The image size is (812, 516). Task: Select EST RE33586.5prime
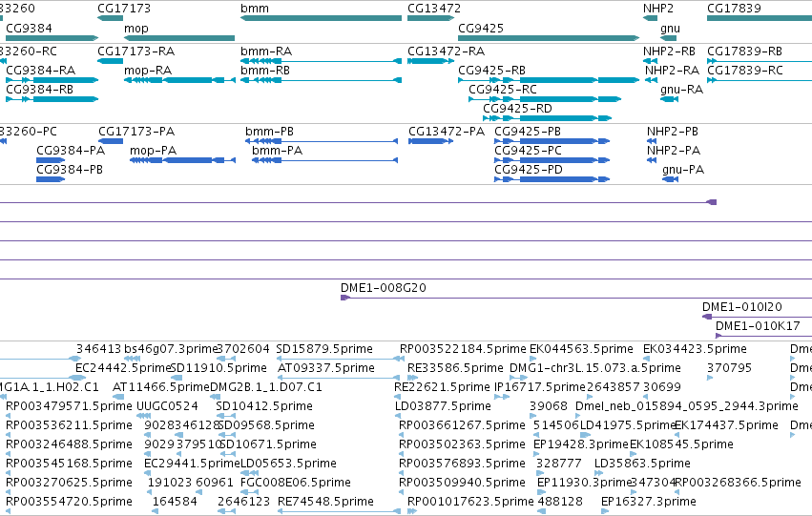click(x=413, y=378)
